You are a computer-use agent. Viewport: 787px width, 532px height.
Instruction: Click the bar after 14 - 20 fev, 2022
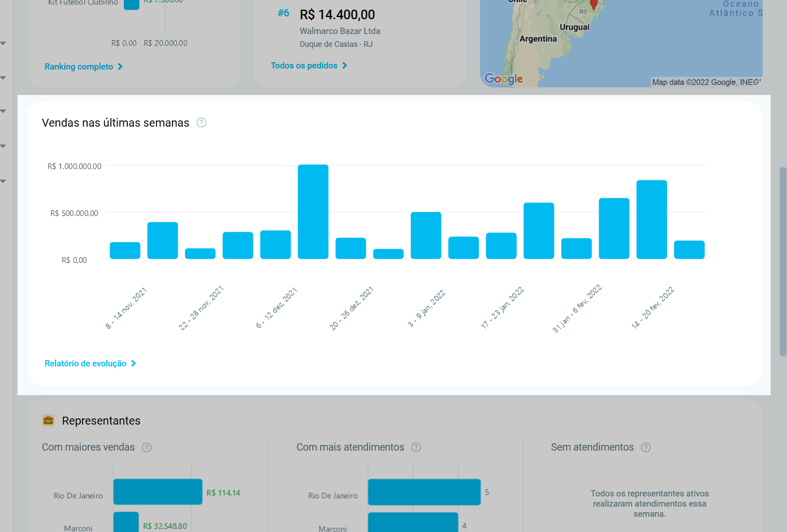click(x=689, y=250)
